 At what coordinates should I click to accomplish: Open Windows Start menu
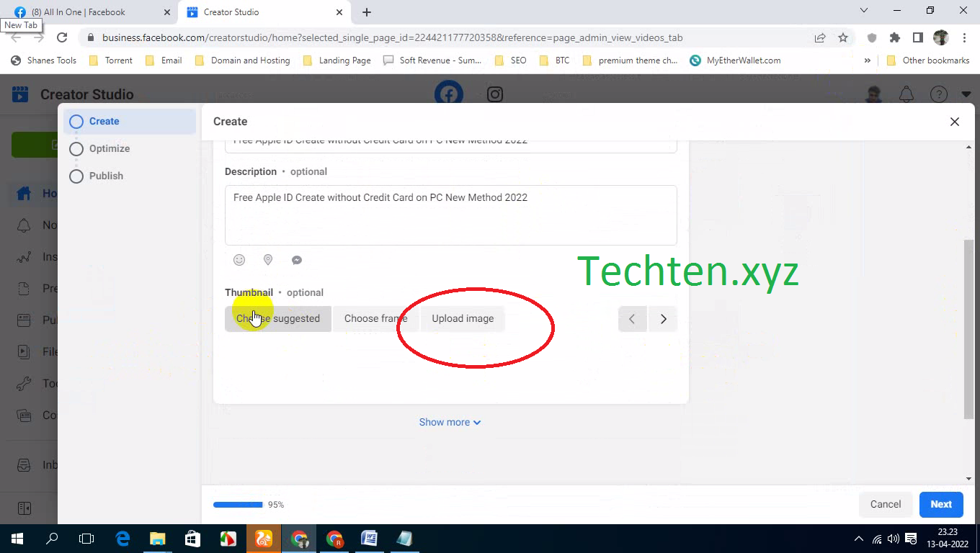pyautogui.click(x=17, y=539)
